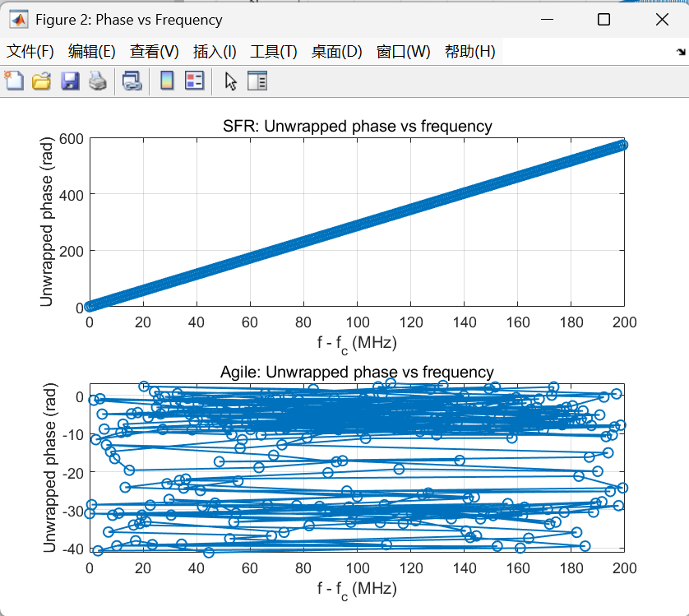Save the figure with floppy disk icon

click(x=70, y=81)
